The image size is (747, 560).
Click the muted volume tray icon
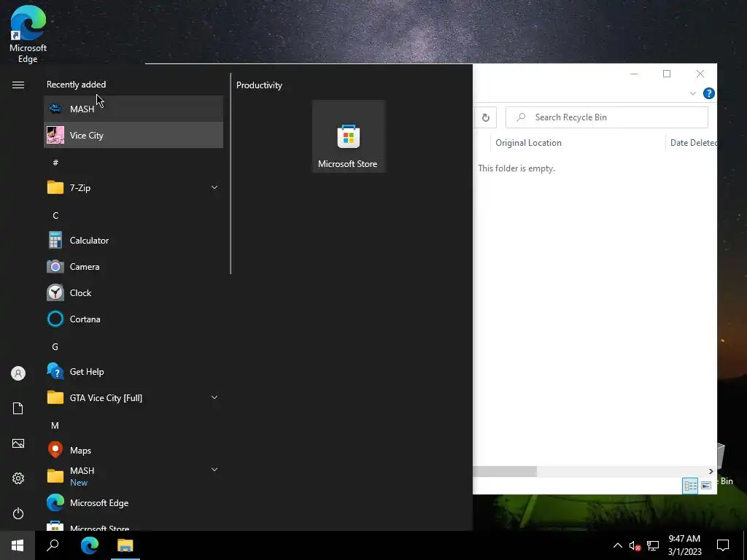(x=635, y=545)
